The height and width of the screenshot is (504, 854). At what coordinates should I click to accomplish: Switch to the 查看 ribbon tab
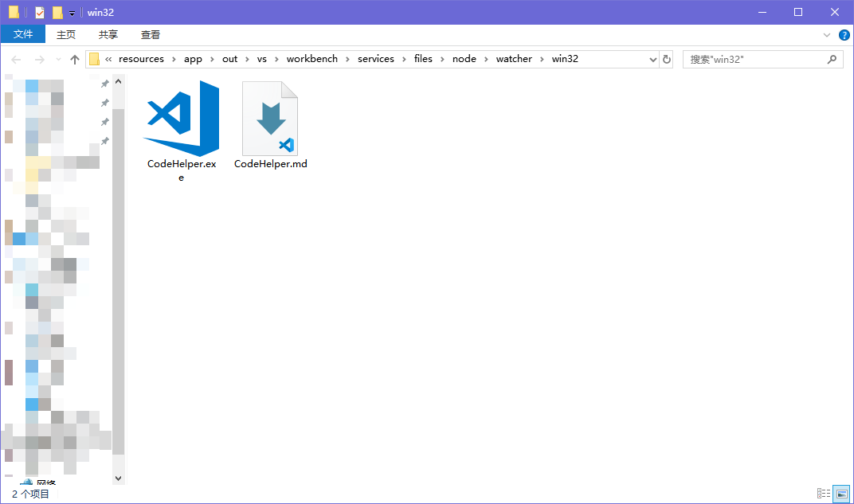(x=150, y=34)
